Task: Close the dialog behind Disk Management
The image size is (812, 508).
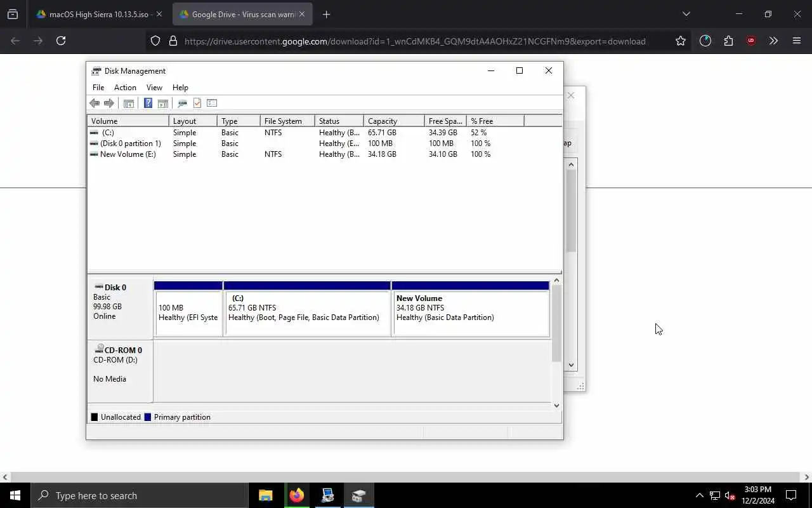Action: (x=571, y=95)
